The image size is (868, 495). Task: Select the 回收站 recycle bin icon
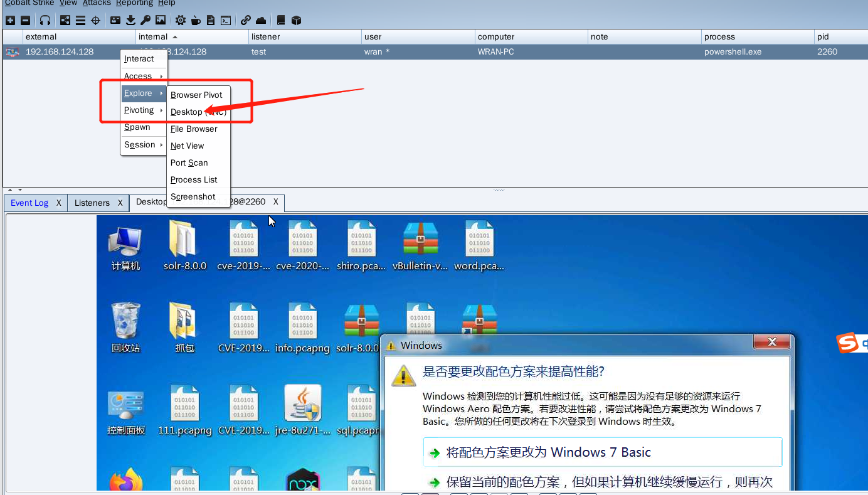125,327
